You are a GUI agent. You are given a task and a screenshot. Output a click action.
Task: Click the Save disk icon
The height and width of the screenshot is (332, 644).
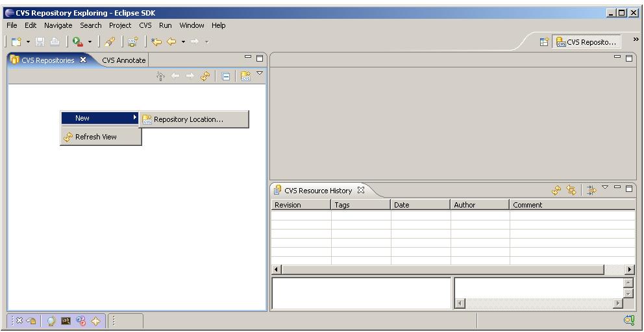(40, 41)
